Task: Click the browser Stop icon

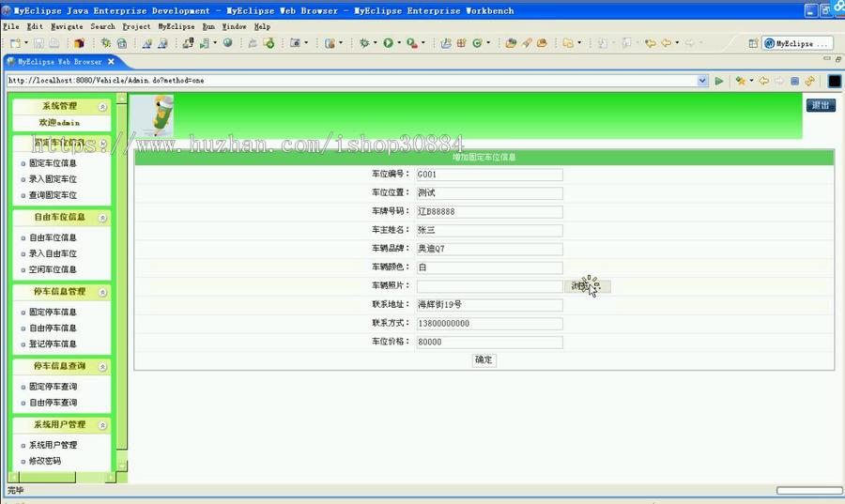Action: tap(794, 81)
